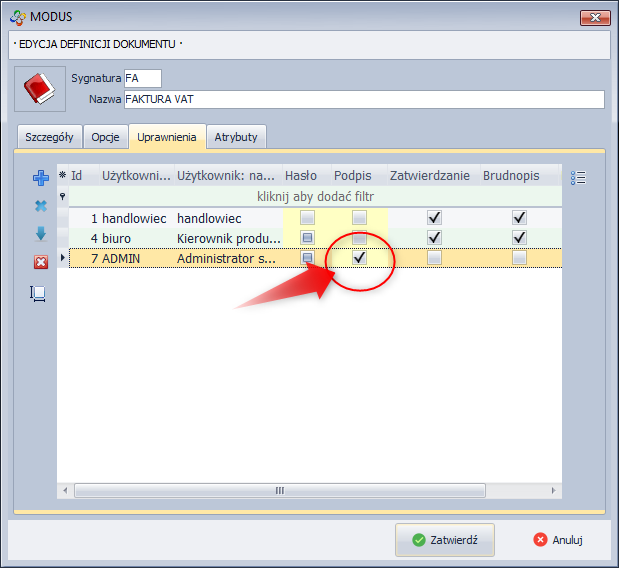This screenshot has width=619, height=568.
Task: Click the 'Administrator s...' name cell
Action: pyautogui.click(x=228, y=259)
